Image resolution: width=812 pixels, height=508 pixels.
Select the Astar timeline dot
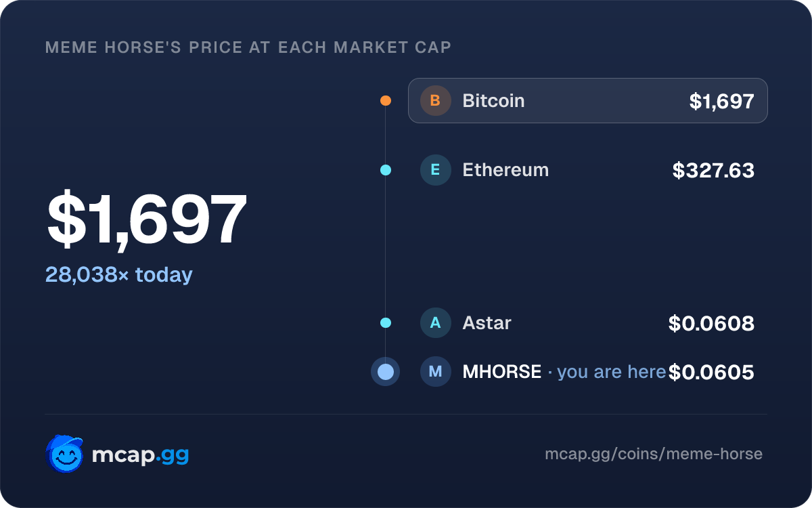(x=386, y=323)
